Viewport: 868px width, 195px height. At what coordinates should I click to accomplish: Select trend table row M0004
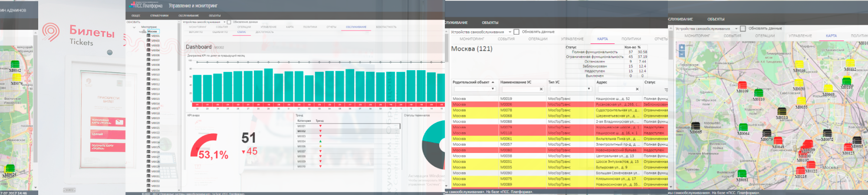pyautogui.click(x=348, y=141)
